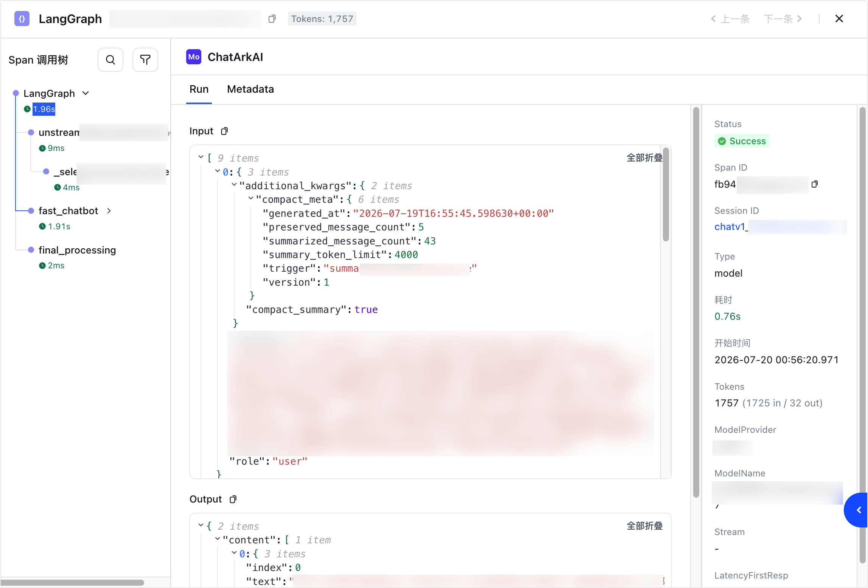The image size is (868, 588).
Task: Expand the fast_chatbot span node
Action: click(x=109, y=211)
